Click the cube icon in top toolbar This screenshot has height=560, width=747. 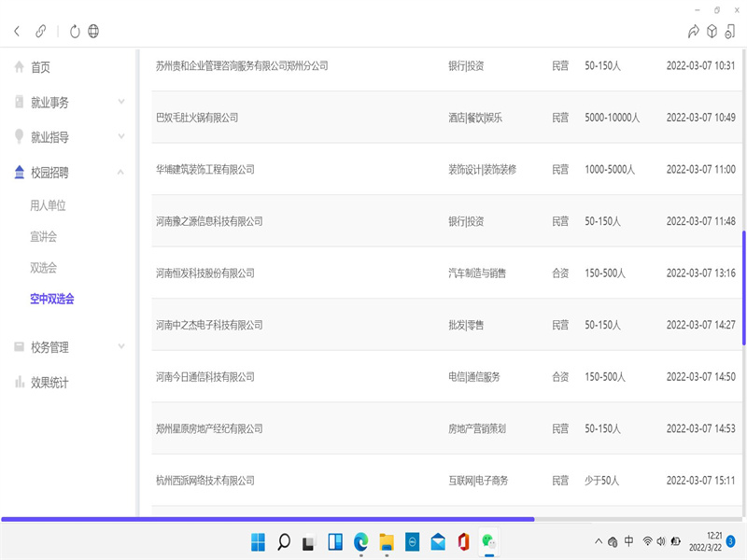coord(712,31)
